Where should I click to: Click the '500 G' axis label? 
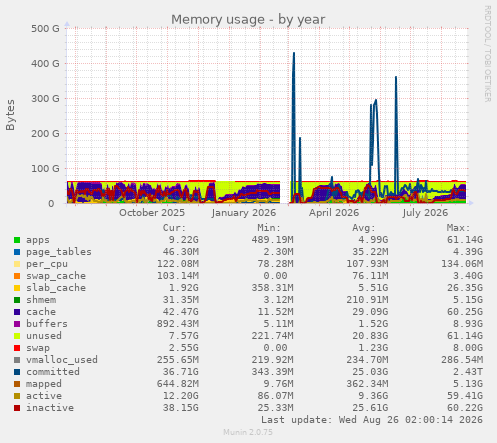pos(45,29)
